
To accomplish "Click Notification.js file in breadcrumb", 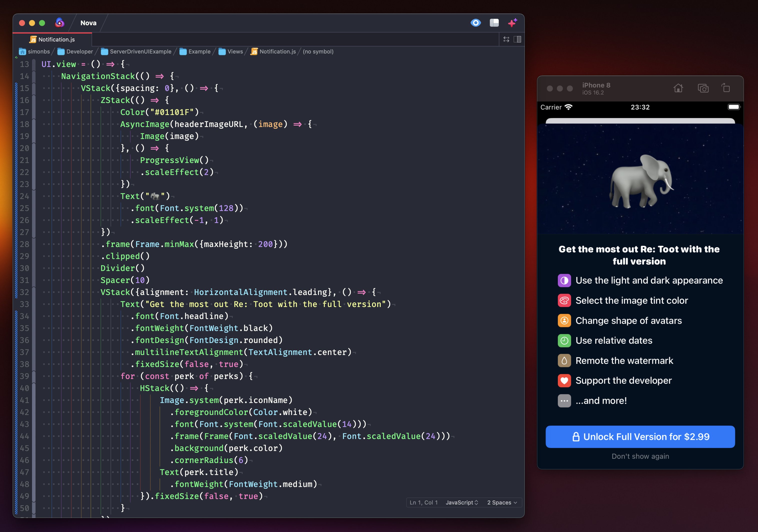I will coord(273,51).
